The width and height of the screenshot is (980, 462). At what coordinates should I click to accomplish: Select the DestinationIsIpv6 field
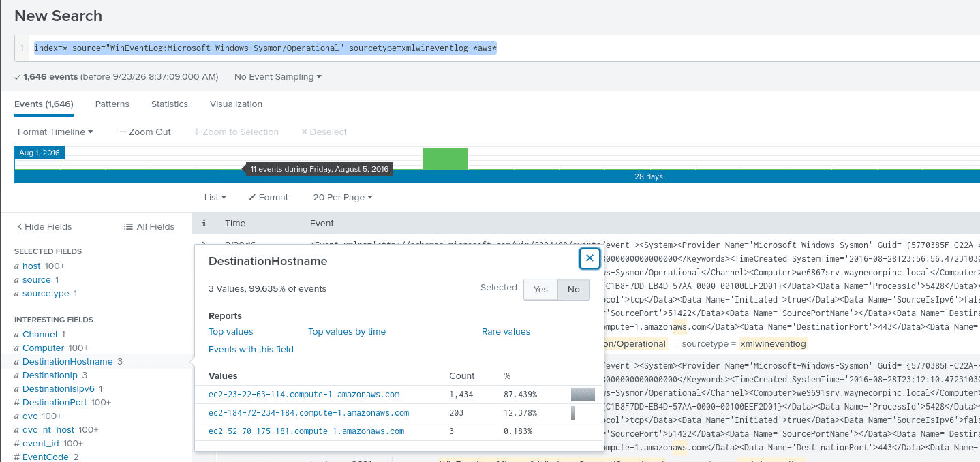tap(59, 388)
